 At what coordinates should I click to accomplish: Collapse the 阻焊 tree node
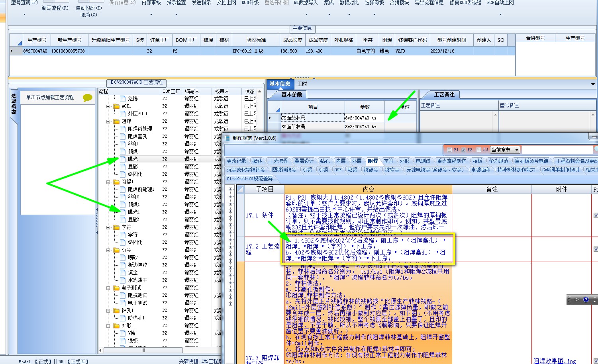(108, 121)
